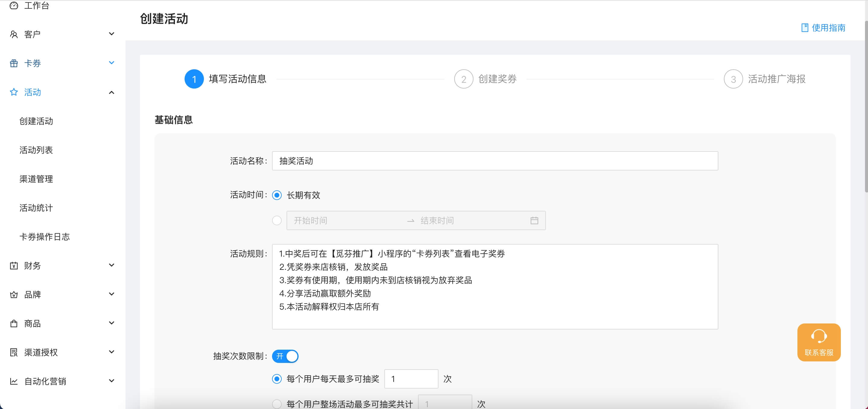Screen dimensions: 868x409
Task: Expand the 渠道授权 menu section
Action: pyautogui.click(x=111, y=352)
